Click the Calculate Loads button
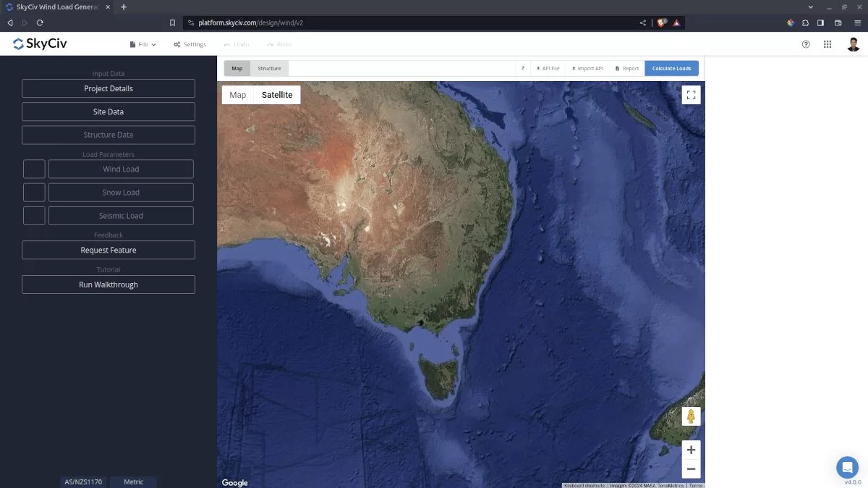The width and height of the screenshot is (868, 488). [x=671, y=67]
